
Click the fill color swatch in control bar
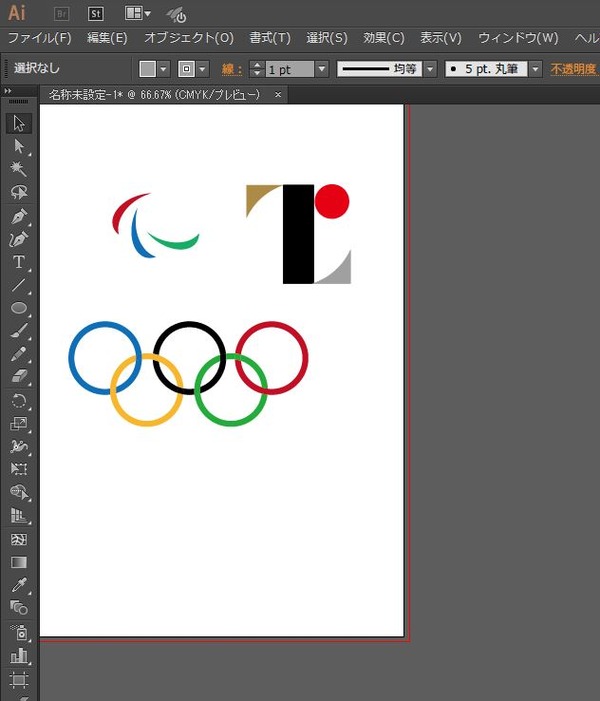coord(148,69)
